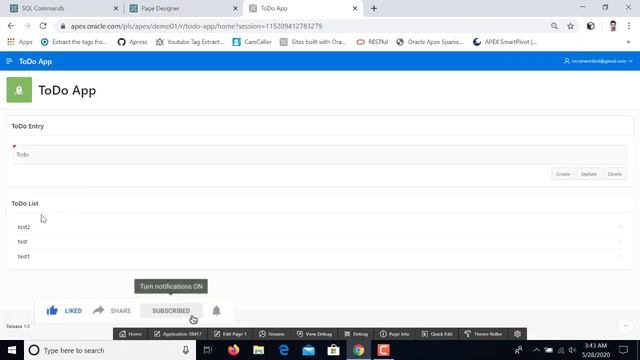Viewport: 640px width, 360px height.
Task: Open the Mail app from taskbar
Action: pyautogui.click(x=309, y=350)
